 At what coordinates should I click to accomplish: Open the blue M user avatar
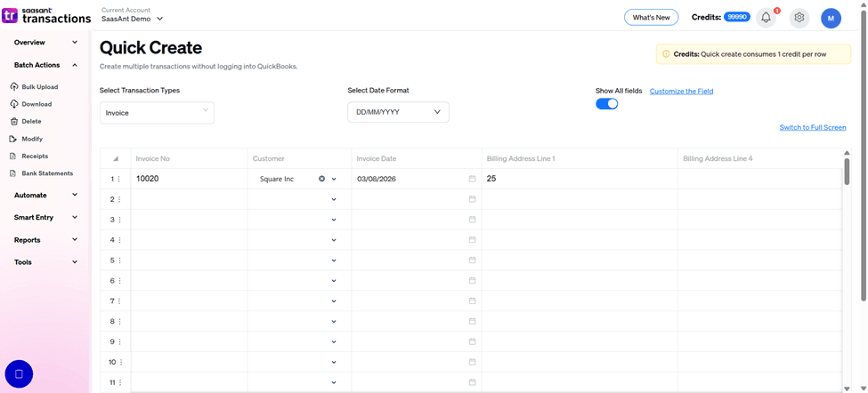coord(831,19)
